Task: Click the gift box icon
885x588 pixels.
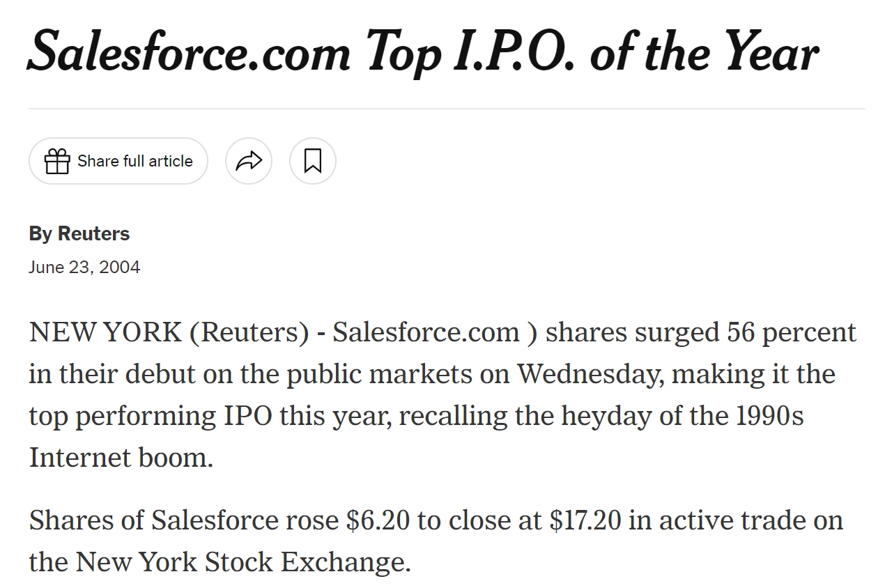Action: pyautogui.click(x=57, y=162)
